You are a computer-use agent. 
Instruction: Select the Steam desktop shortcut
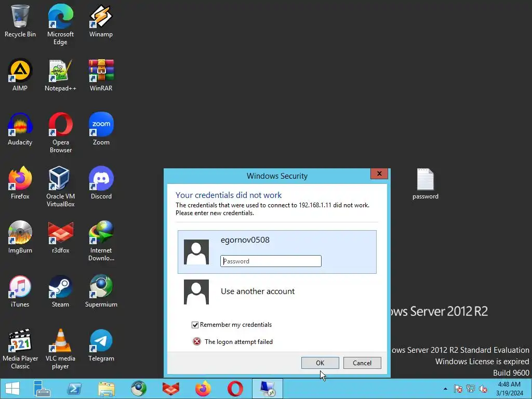click(x=60, y=291)
